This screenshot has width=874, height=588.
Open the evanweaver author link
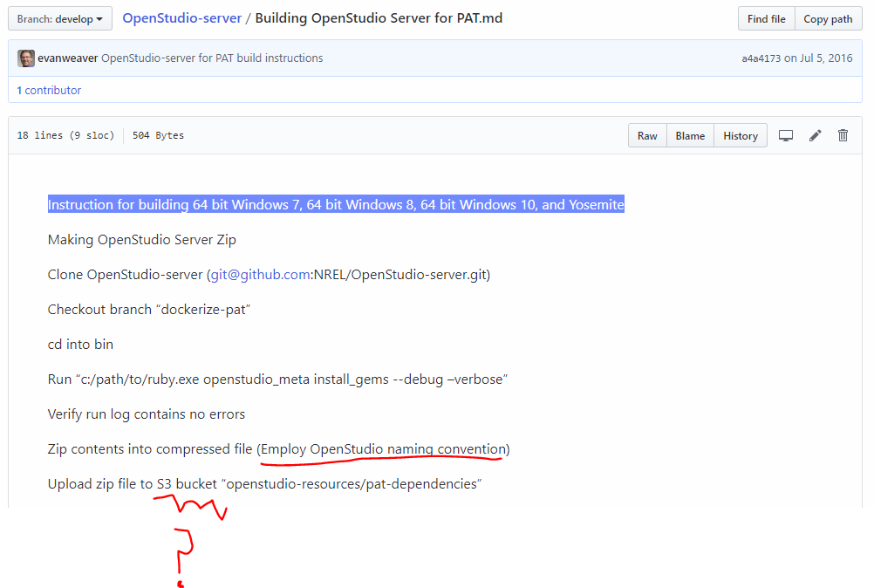point(68,58)
